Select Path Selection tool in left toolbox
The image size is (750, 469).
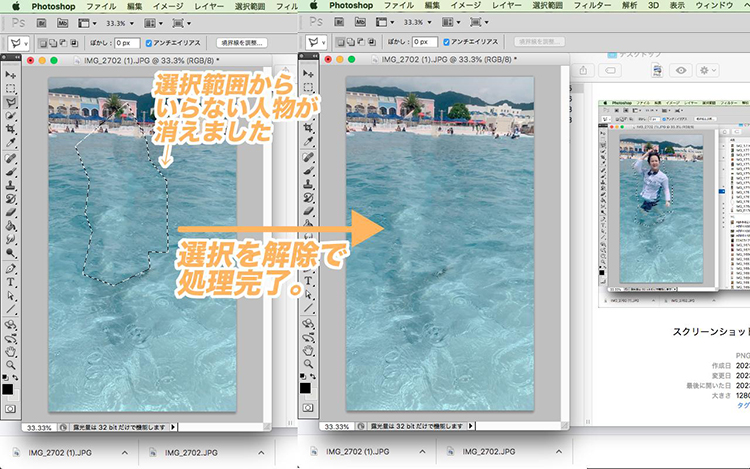pyautogui.click(x=11, y=296)
